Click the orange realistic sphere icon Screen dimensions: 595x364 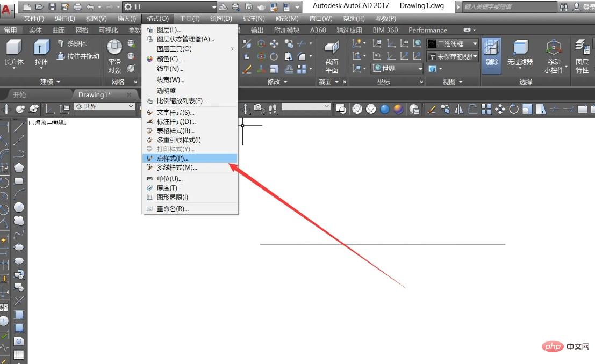(398, 109)
